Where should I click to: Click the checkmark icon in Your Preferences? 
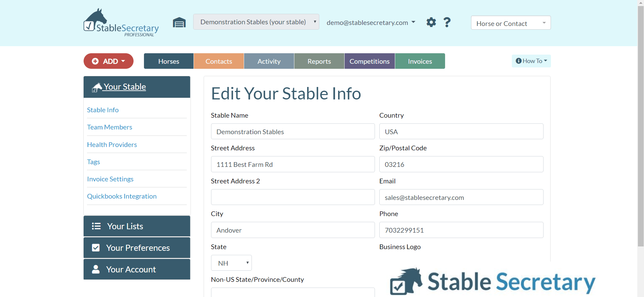click(x=96, y=248)
